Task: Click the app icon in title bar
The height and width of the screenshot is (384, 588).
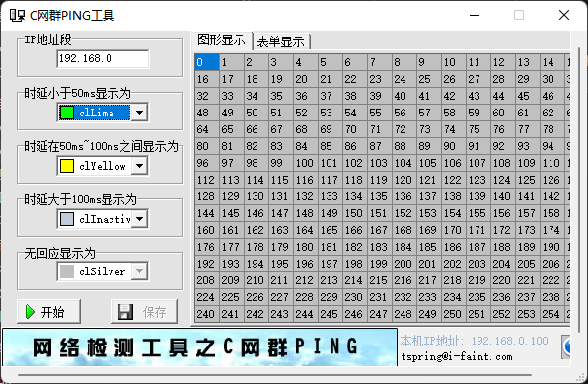Action: [x=17, y=15]
